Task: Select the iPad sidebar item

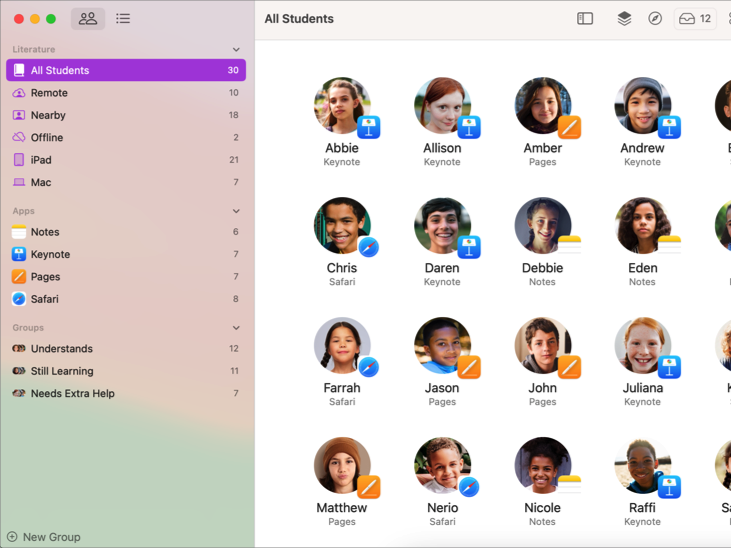Action: [x=41, y=160]
